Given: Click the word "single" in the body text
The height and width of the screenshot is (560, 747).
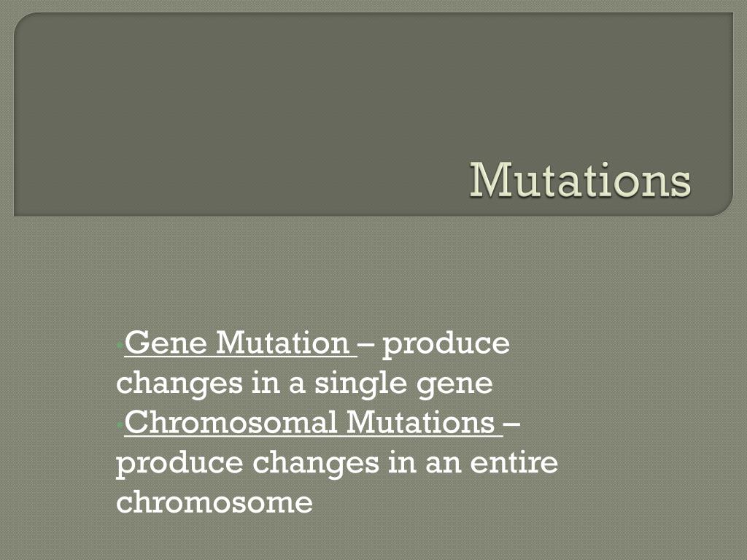Looking at the screenshot, I should [360, 384].
